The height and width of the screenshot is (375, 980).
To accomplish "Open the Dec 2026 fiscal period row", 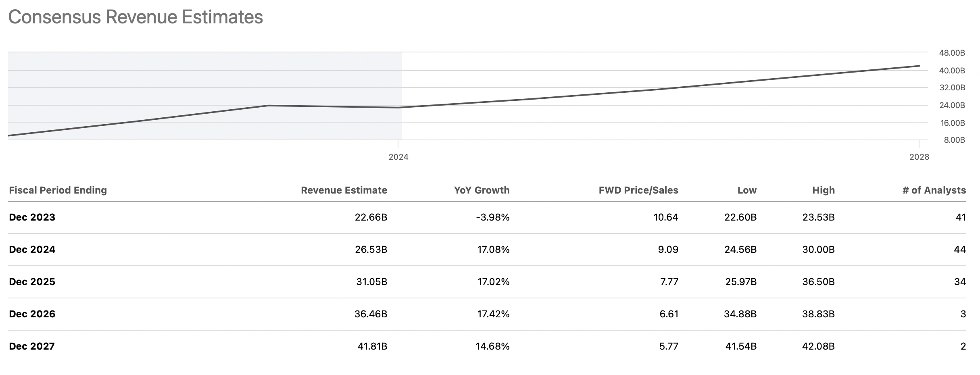I will (x=32, y=314).
